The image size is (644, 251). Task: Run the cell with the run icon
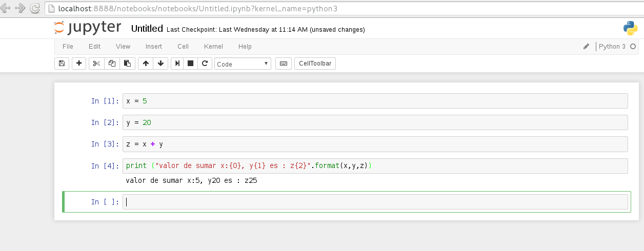177,64
